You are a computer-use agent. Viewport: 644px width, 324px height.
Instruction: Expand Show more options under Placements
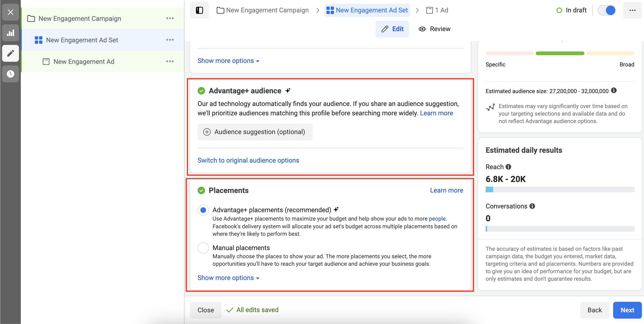click(228, 277)
